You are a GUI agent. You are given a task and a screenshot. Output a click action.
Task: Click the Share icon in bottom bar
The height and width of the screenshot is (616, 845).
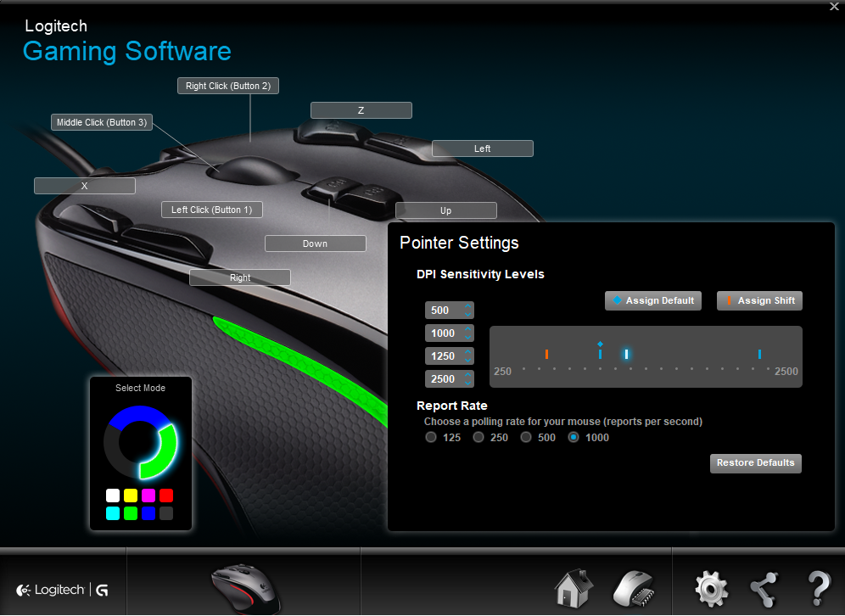[764, 589]
